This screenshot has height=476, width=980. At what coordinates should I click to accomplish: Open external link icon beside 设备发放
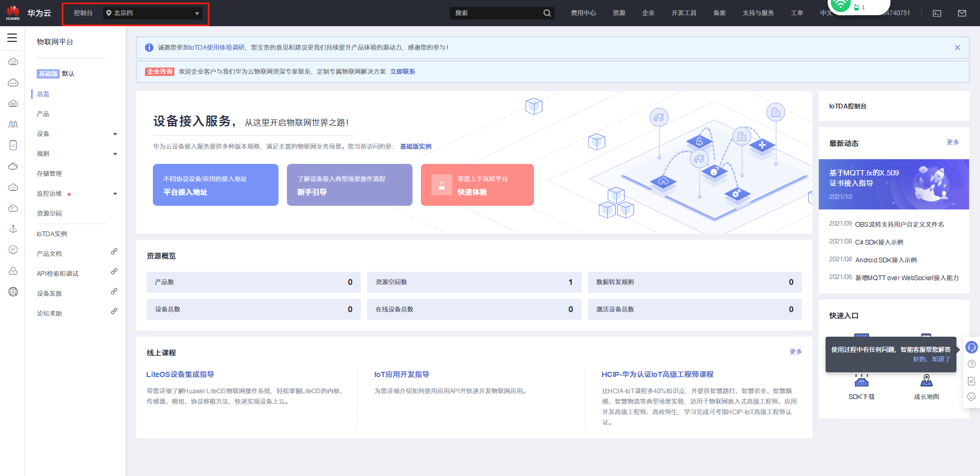114,292
